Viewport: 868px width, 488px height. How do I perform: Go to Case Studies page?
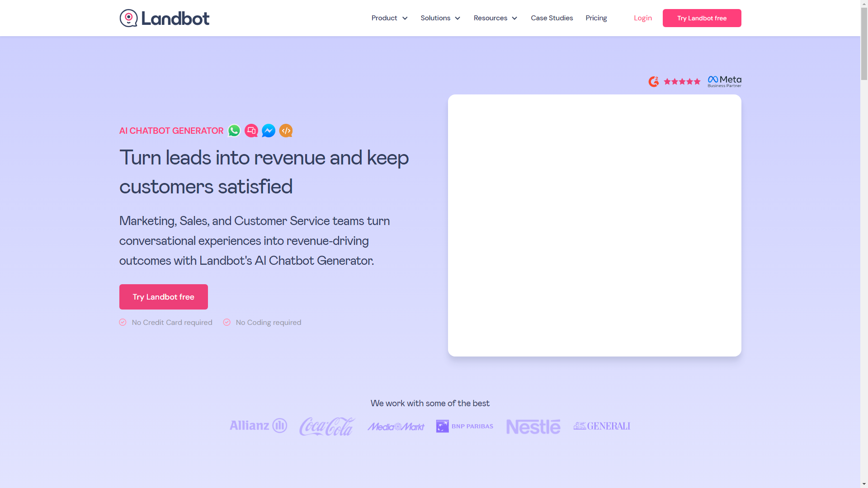552,18
